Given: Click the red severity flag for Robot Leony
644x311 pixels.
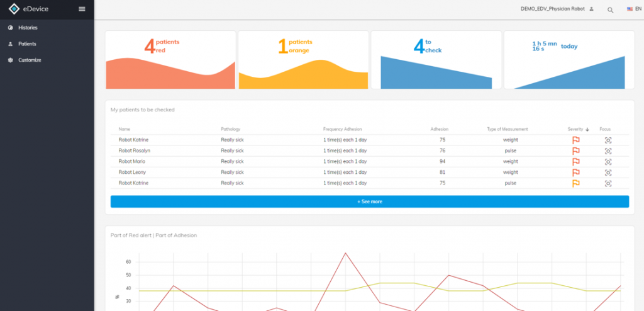Looking at the screenshot, I should [575, 172].
